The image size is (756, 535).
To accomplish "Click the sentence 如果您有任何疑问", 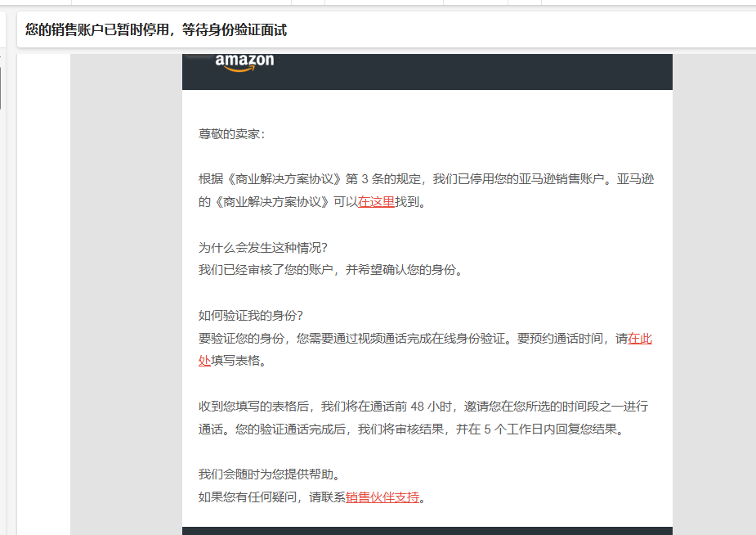I will click(312, 497).
